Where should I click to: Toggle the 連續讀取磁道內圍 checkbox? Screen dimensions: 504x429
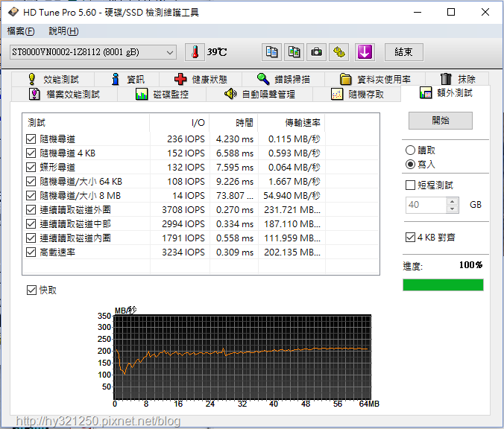(31, 238)
